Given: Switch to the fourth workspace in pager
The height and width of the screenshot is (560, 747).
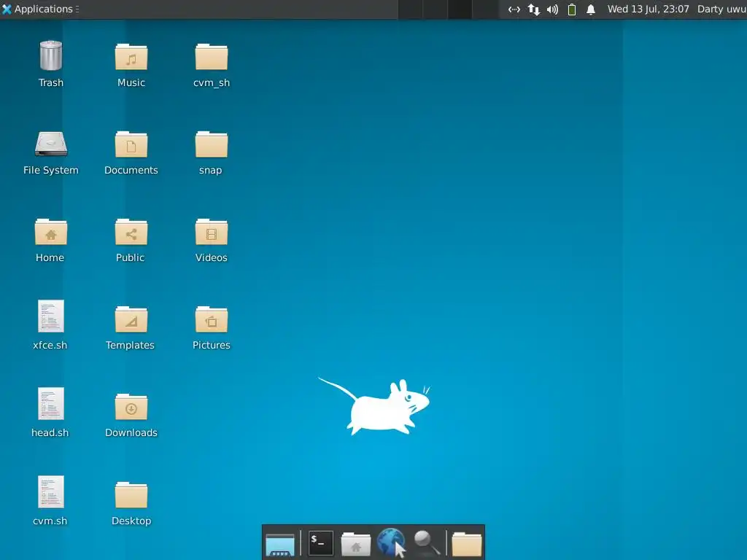Looking at the screenshot, I should pos(484,9).
